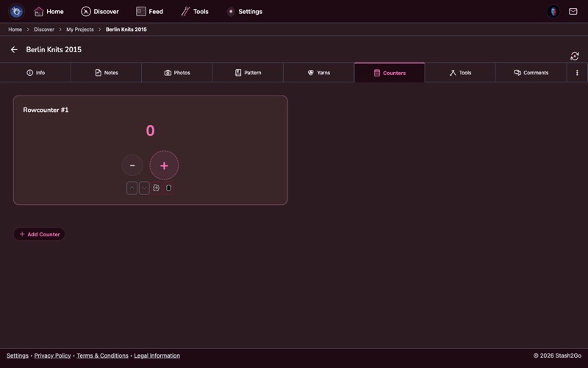The width and height of the screenshot is (588, 368).
Task: Open Rowcounter #1 settings gear icon
Action: (x=156, y=188)
